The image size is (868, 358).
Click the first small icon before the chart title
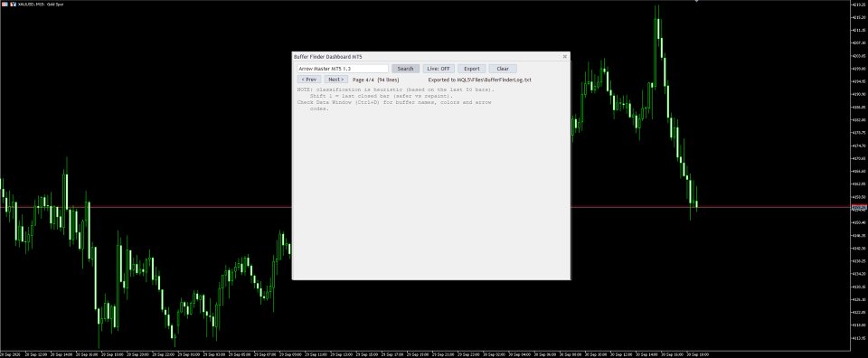5,4
